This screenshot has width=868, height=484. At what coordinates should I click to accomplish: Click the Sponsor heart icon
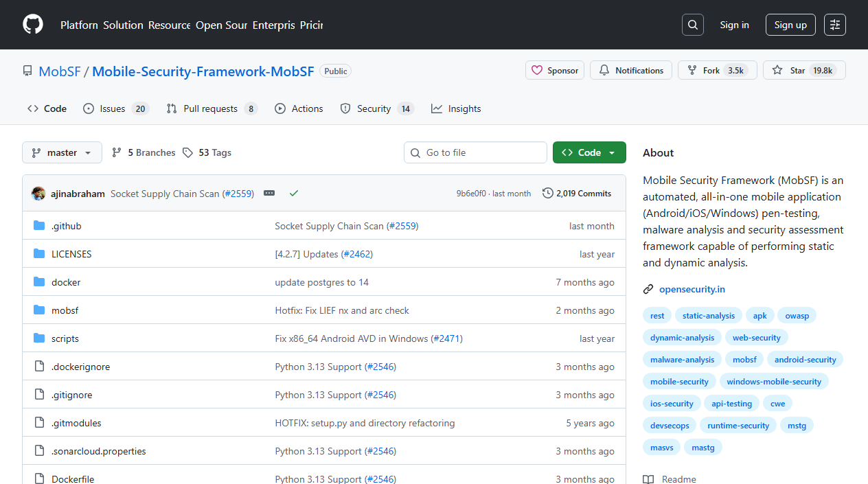(x=538, y=71)
